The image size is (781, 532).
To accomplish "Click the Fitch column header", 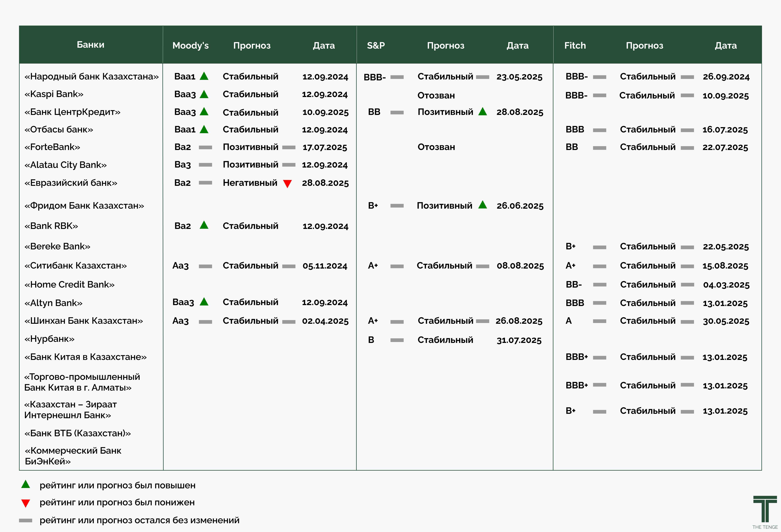I will (575, 45).
